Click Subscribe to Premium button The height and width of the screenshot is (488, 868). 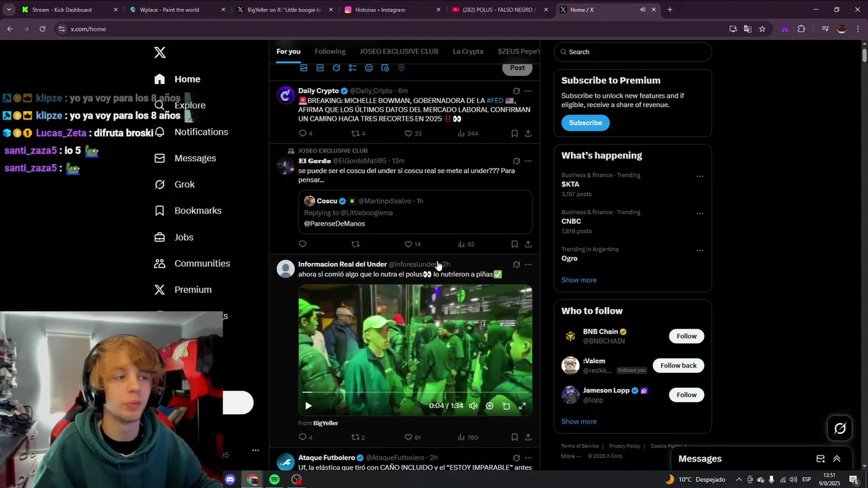coord(585,123)
